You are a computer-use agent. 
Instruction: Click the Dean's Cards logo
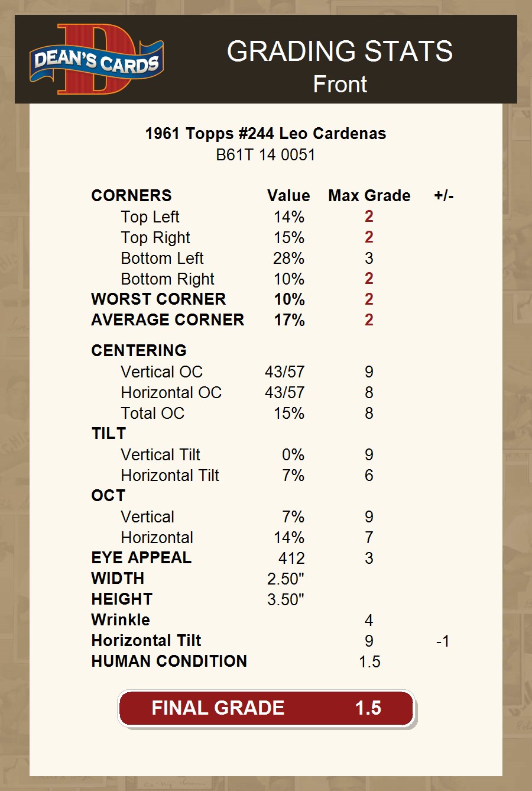pos(96,60)
